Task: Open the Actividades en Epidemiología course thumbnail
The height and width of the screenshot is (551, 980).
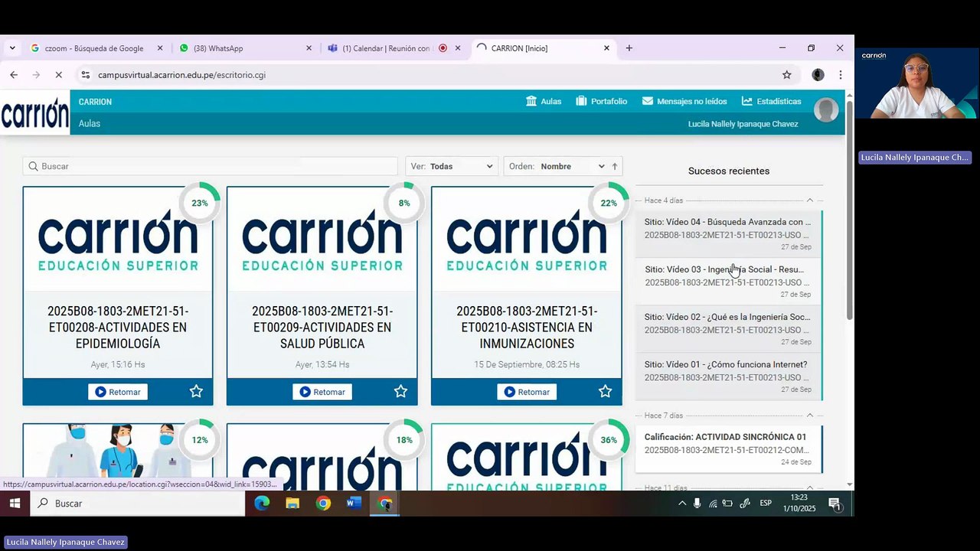Action: pos(118,239)
